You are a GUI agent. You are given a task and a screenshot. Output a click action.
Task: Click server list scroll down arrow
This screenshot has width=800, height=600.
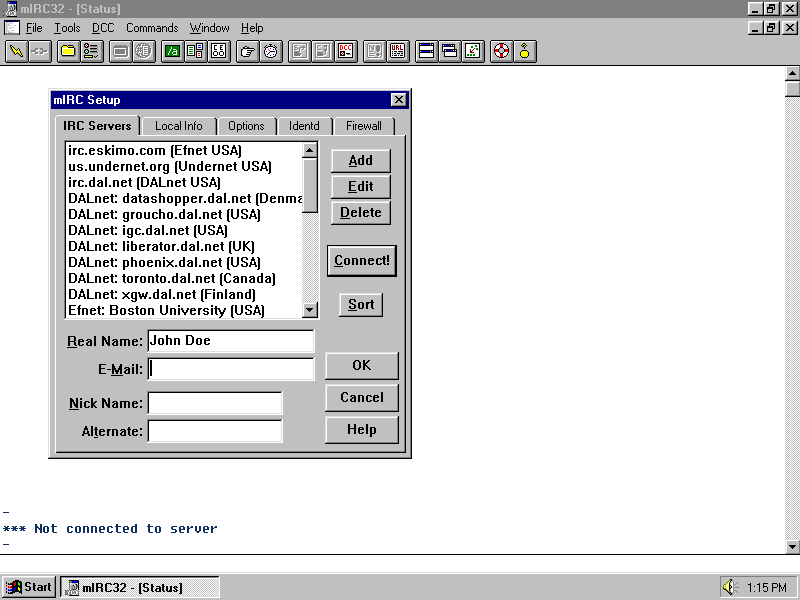(x=310, y=310)
